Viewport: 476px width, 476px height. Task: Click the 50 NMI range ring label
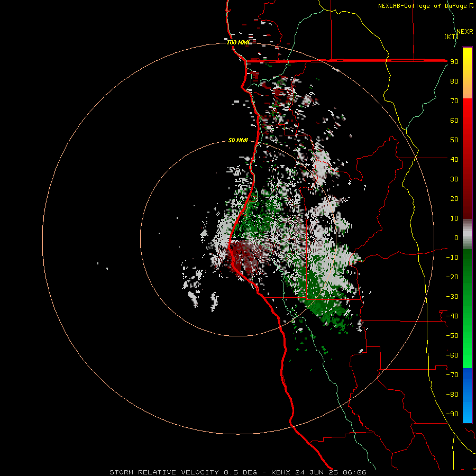tap(238, 140)
